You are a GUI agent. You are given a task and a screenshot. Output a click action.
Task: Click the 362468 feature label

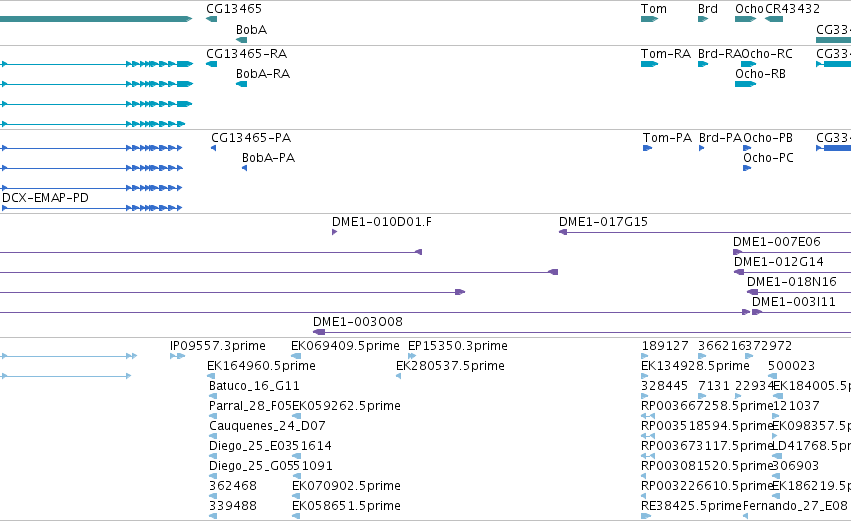(x=233, y=486)
